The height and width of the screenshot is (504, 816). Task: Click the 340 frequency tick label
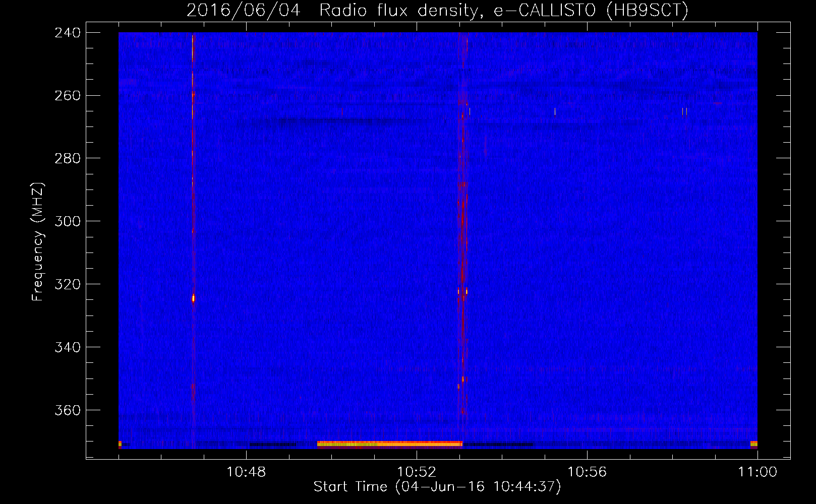(68, 348)
